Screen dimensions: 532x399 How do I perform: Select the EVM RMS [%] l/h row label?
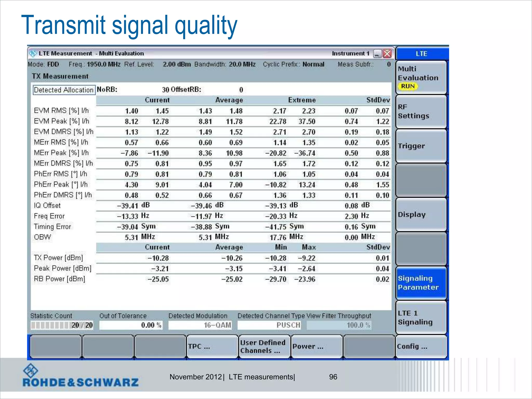(x=61, y=111)
